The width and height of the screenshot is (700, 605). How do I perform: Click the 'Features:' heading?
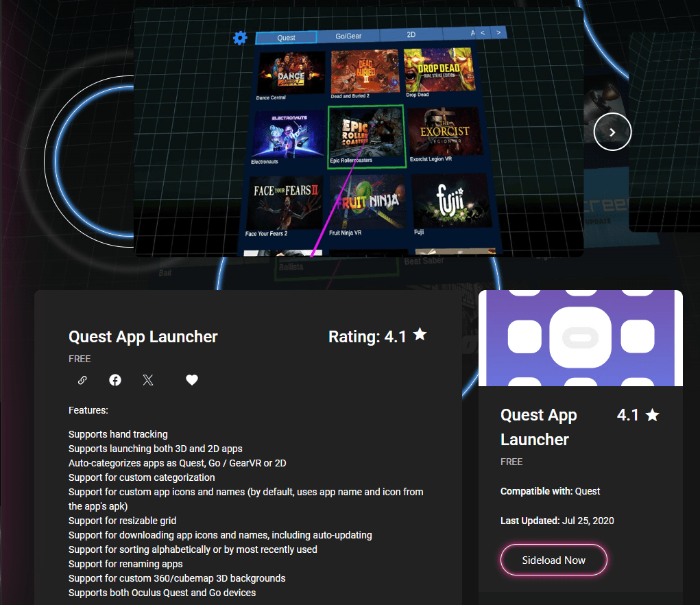tap(88, 410)
